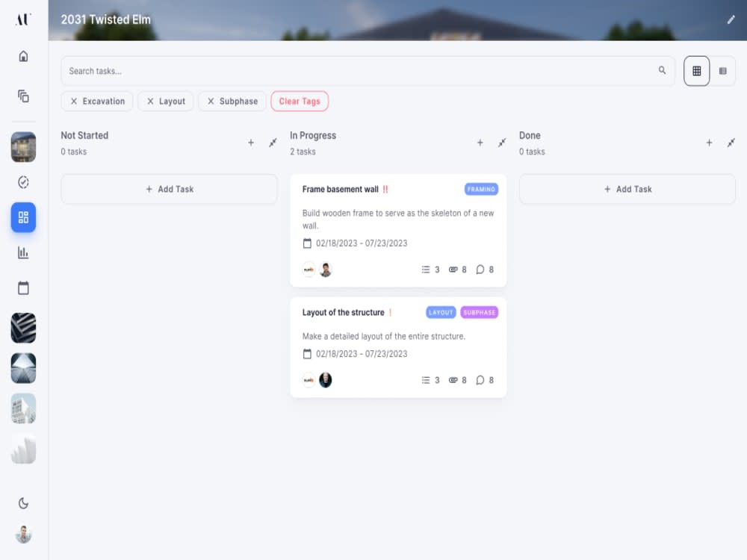Click calendar icon on Layout of the structure card
Screen dimensions: 747x560
click(x=307, y=354)
